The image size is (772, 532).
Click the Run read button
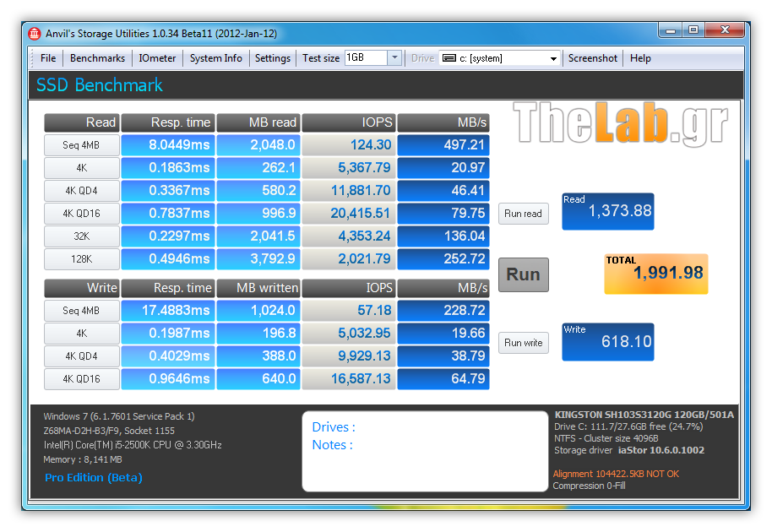(524, 214)
